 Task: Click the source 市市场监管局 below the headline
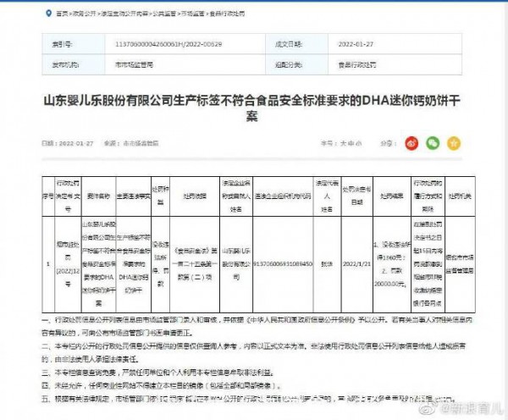click(141, 143)
